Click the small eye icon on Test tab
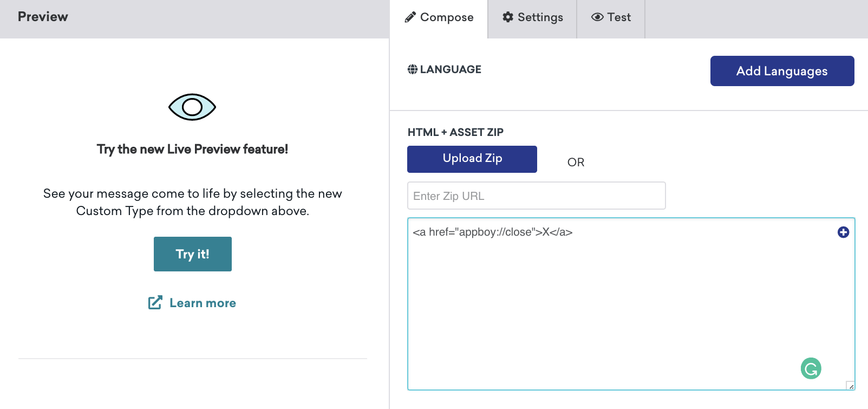The image size is (868, 409). click(x=597, y=17)
